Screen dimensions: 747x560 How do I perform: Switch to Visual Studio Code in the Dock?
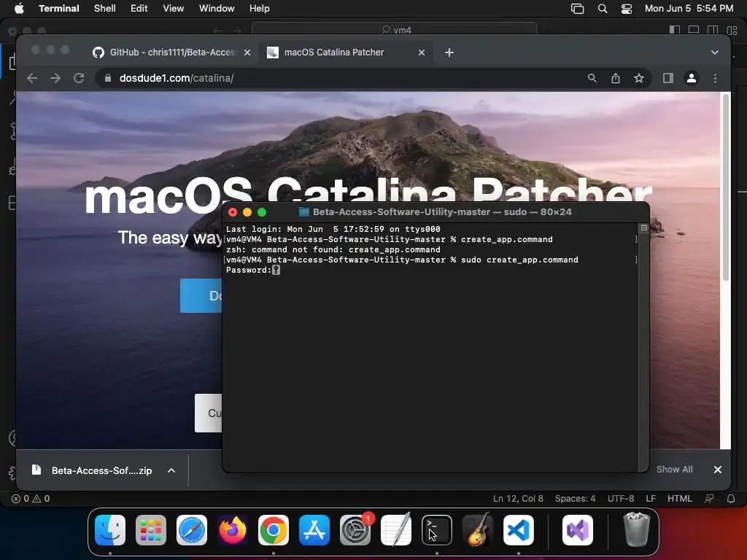(519, 530)
